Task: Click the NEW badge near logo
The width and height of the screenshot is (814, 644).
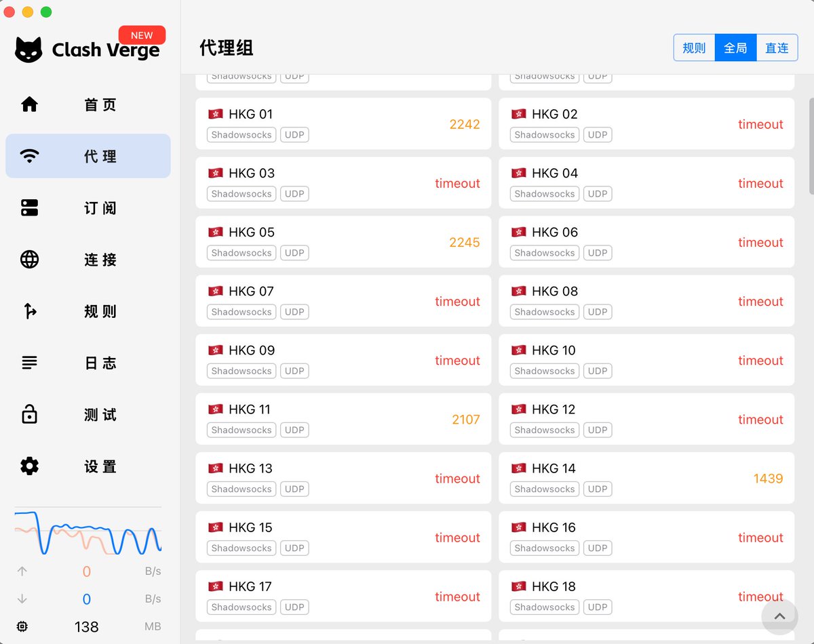Action: pyautogui.click(x=142, y=35)
